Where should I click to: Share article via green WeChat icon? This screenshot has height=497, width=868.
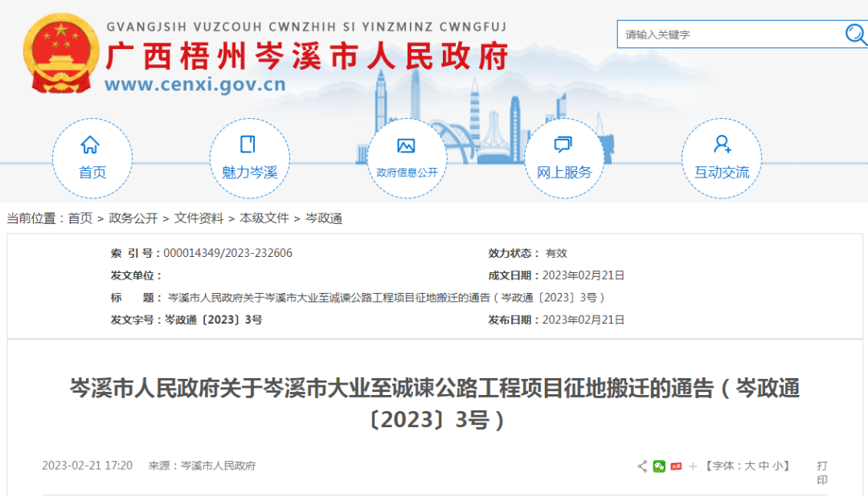click(x=659, y=466)
